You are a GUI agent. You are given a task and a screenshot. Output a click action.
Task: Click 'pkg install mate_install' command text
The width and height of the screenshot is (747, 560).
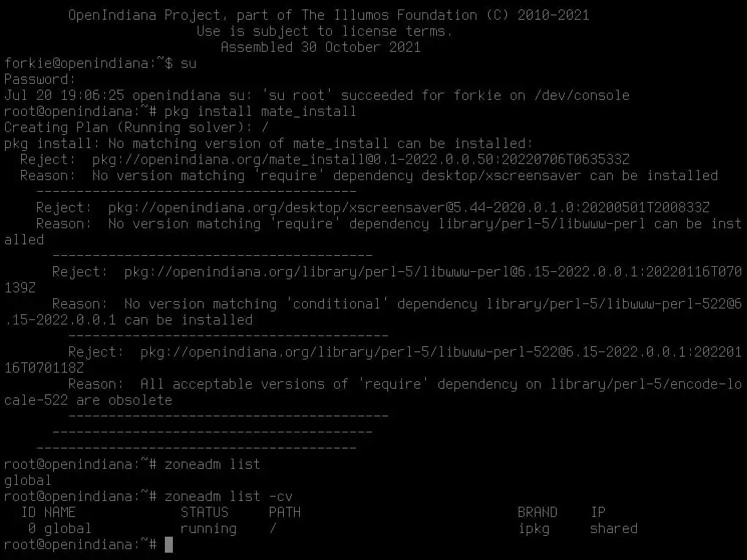(260, 112)
